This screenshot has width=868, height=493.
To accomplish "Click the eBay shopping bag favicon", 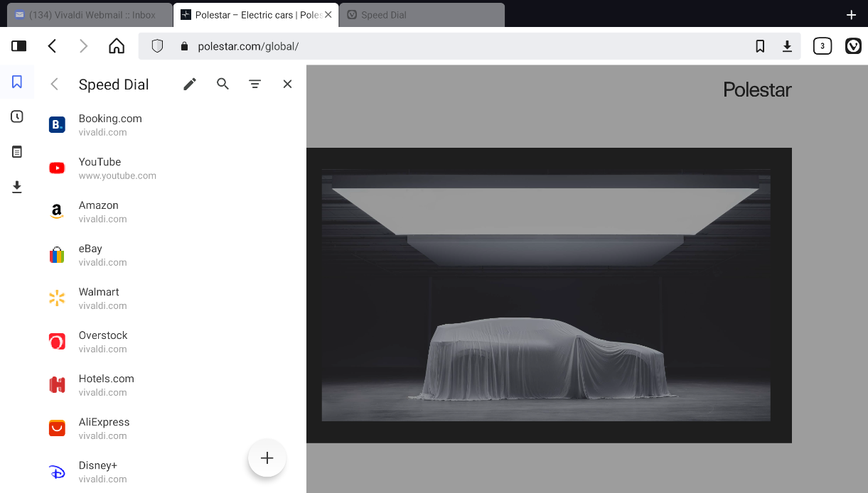I will [x=57, y=255].
